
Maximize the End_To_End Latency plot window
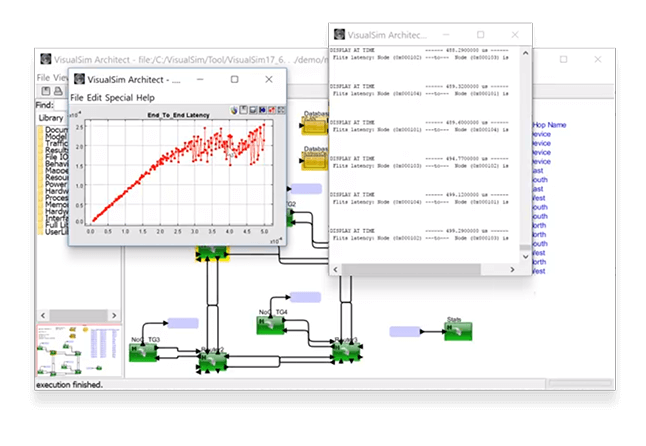tap(234, 79)
